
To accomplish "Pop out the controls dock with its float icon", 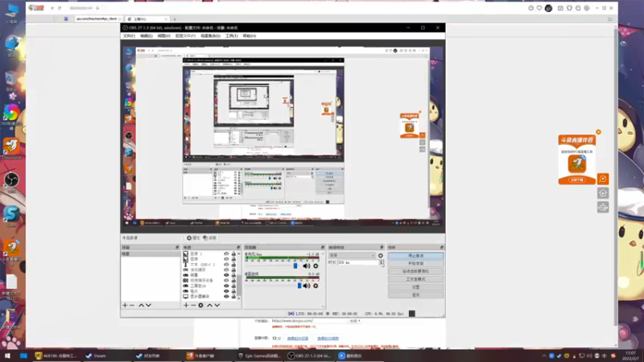I will coord(441,248).
